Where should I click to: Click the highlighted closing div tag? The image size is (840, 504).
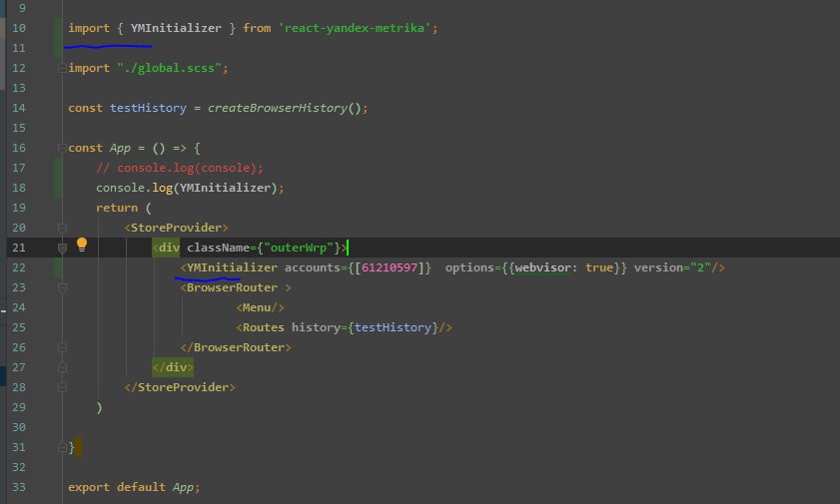pyautogui.click(x=173, y=367)
